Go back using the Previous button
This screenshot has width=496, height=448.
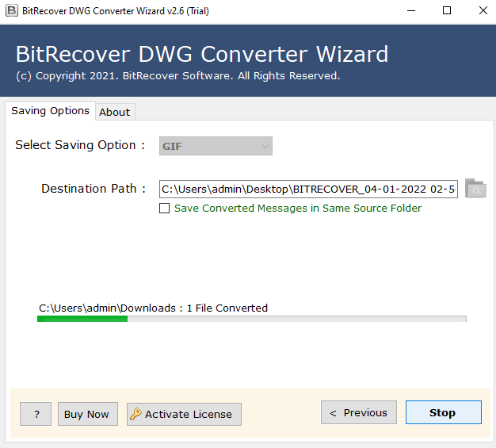tap(359, 412)
